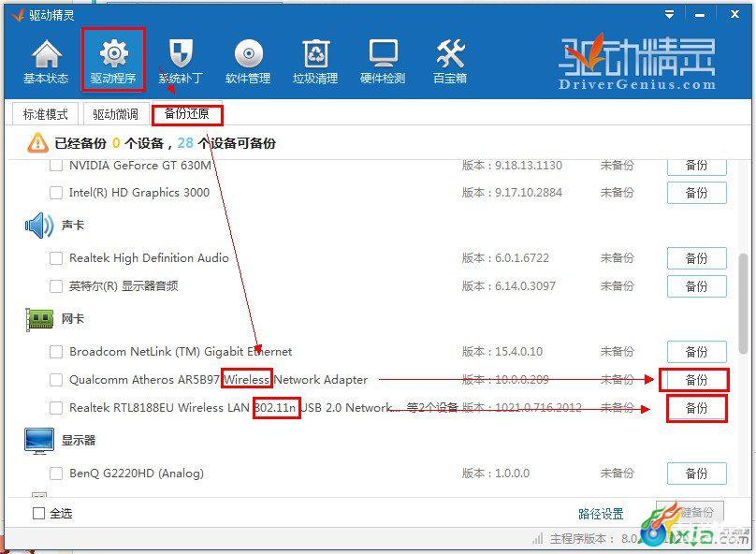Click the 显示器 category label
The width and height of the screenshot is (756, 554).
click(x=79, y=441)
